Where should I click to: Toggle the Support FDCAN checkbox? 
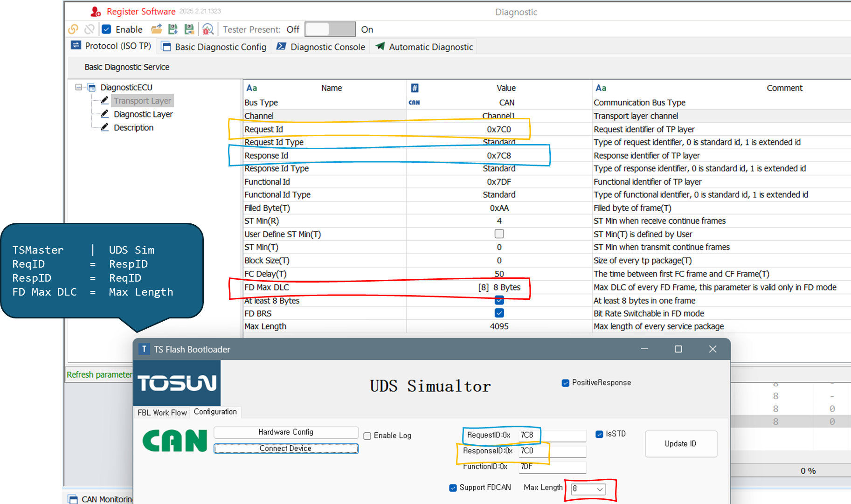tap(453, 488)
